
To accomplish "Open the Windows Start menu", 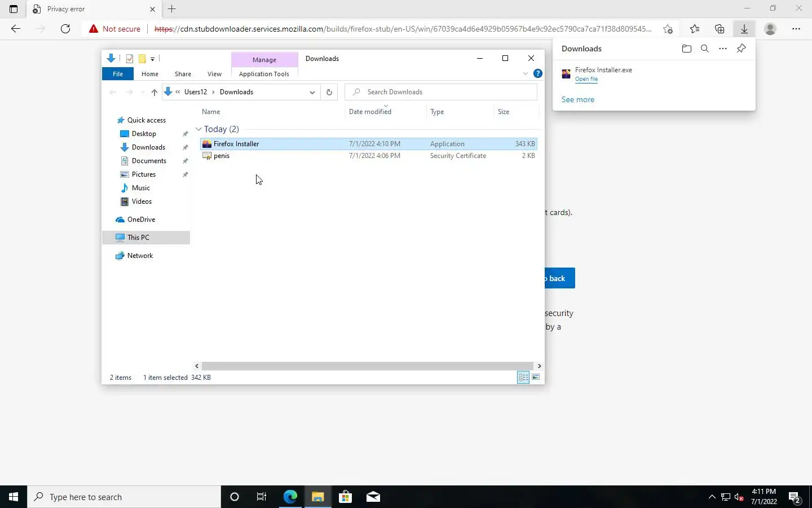I will tap(14, 497).
